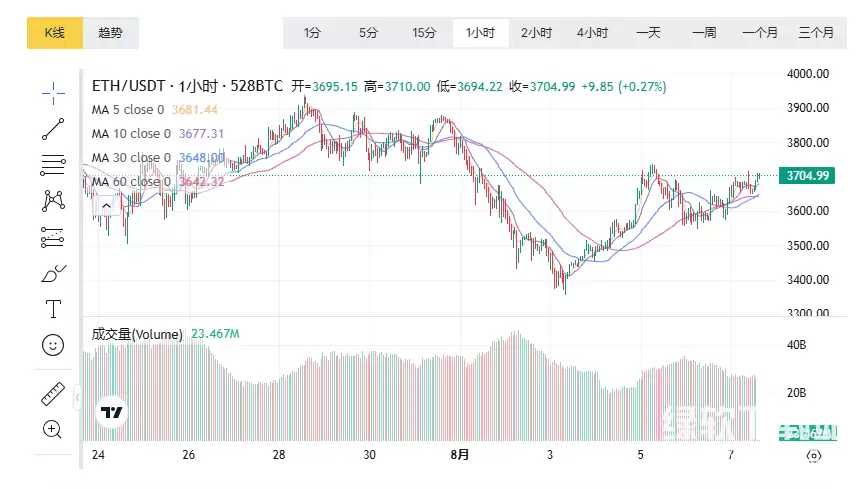
Task: Collapse the left drawing toolbar arrow
Action: tap(79, 398)
